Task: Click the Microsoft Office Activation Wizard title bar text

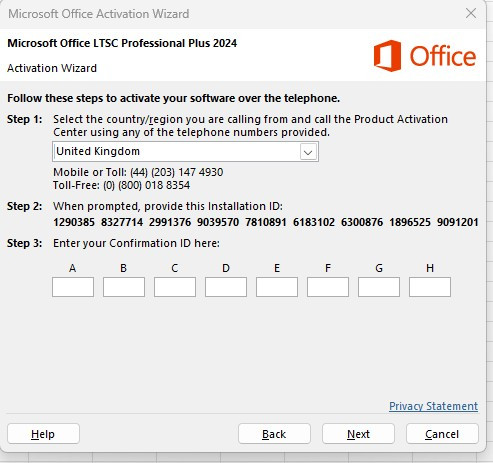Action: point(99,14)
